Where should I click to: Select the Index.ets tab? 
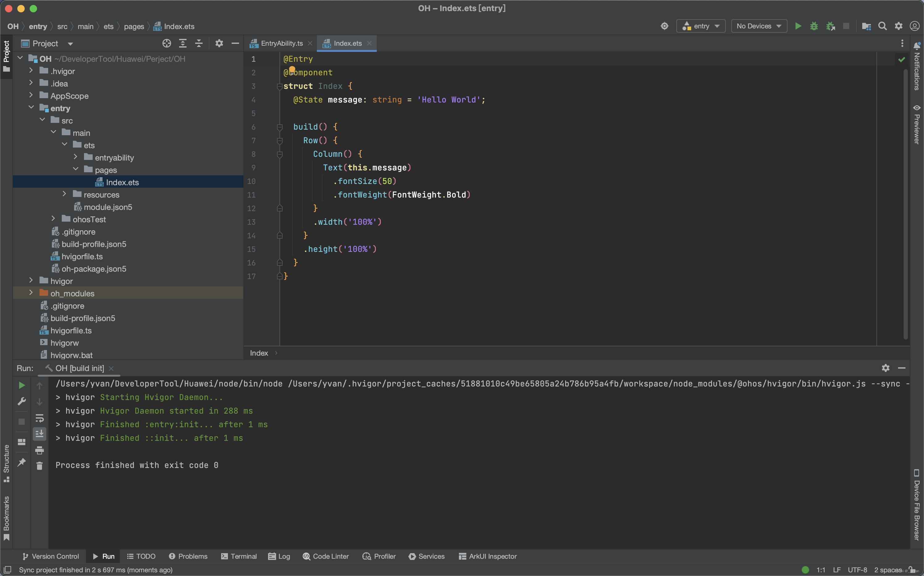tap(346, 43)
